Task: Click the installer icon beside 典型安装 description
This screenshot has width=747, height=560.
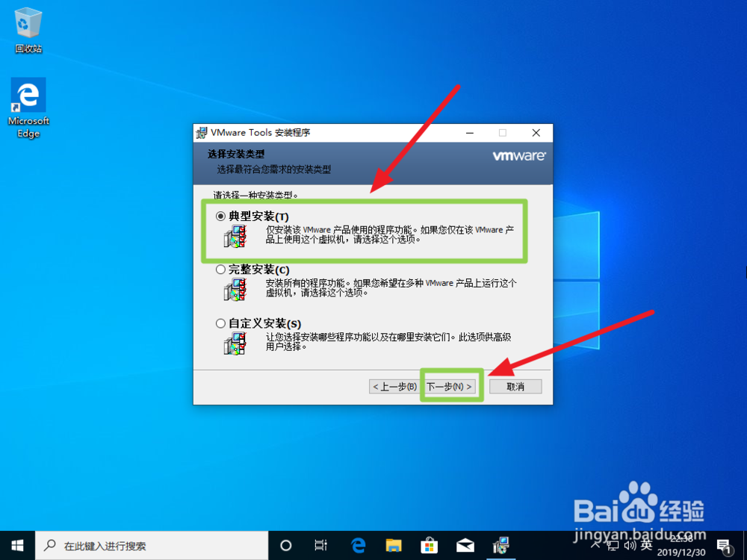Action: (235, 236)
